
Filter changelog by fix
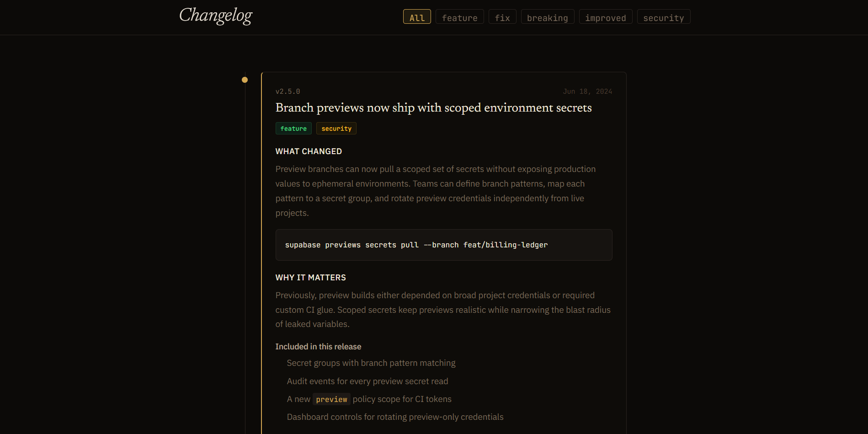coord(502,17)
